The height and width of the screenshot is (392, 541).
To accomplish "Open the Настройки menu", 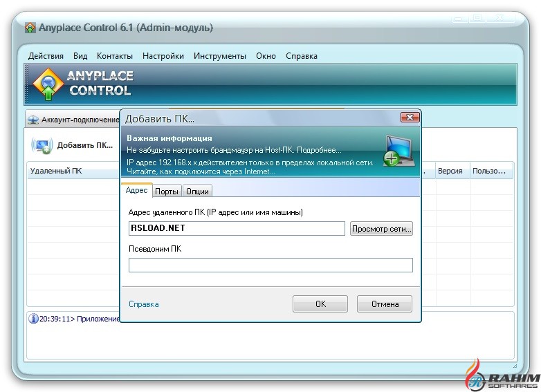I will (163, 56).
